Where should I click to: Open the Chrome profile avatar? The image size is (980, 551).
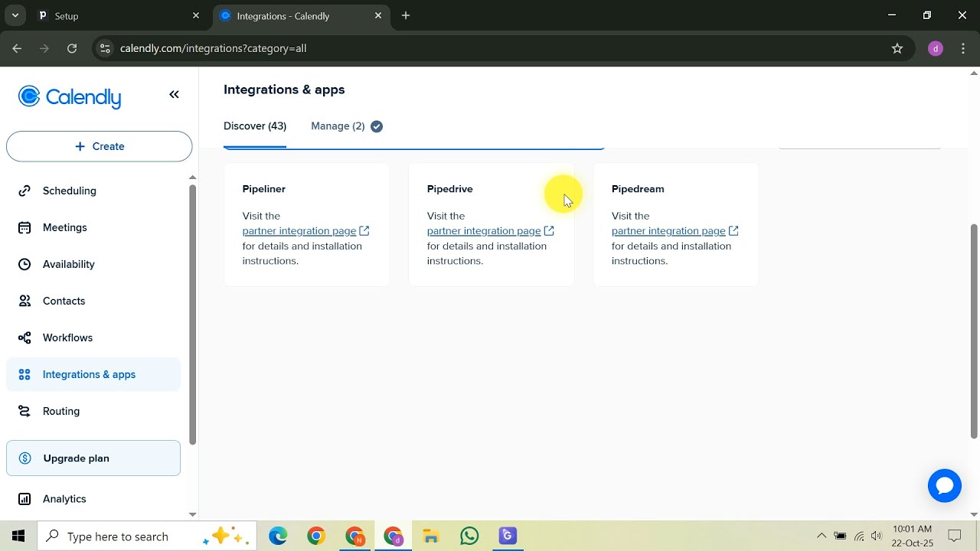(935, 48)
